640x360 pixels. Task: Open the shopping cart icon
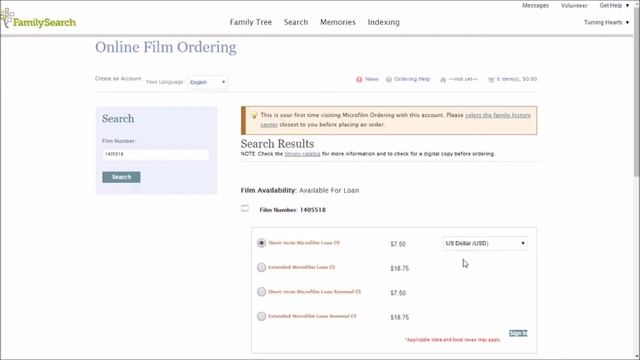[x=491, y=80]
